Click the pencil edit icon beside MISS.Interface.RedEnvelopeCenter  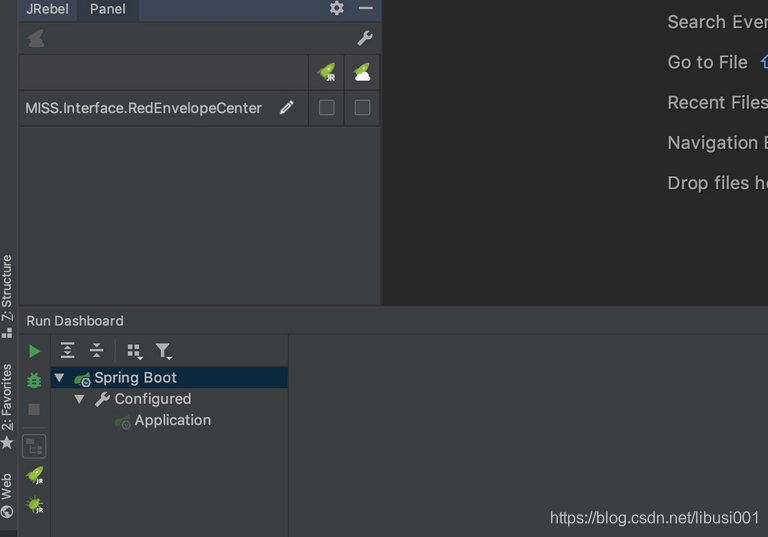287,108
